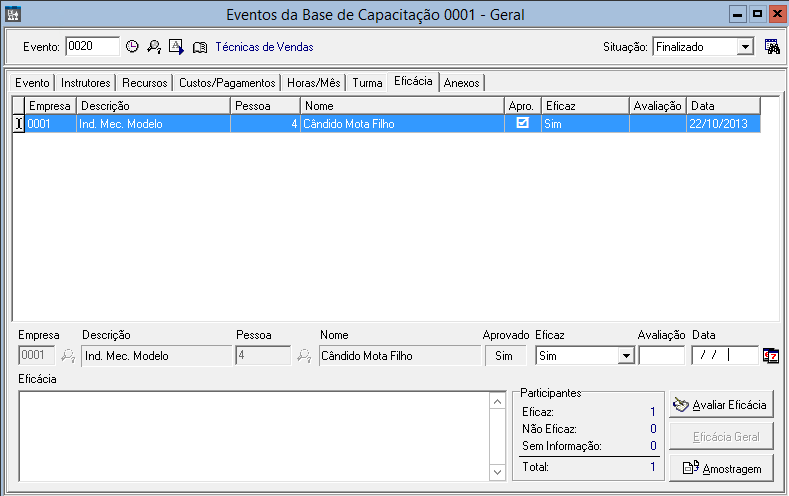The height and width of the screenshot is (496, 789).
Task: Click the Avaliação input field
Action: click(661, 355)
